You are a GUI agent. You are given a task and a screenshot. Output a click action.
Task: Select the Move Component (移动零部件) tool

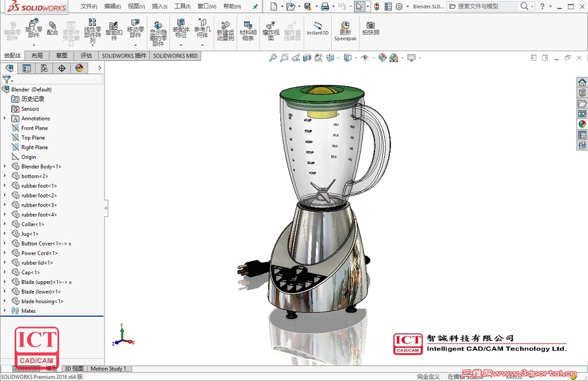tap(136, 29)
